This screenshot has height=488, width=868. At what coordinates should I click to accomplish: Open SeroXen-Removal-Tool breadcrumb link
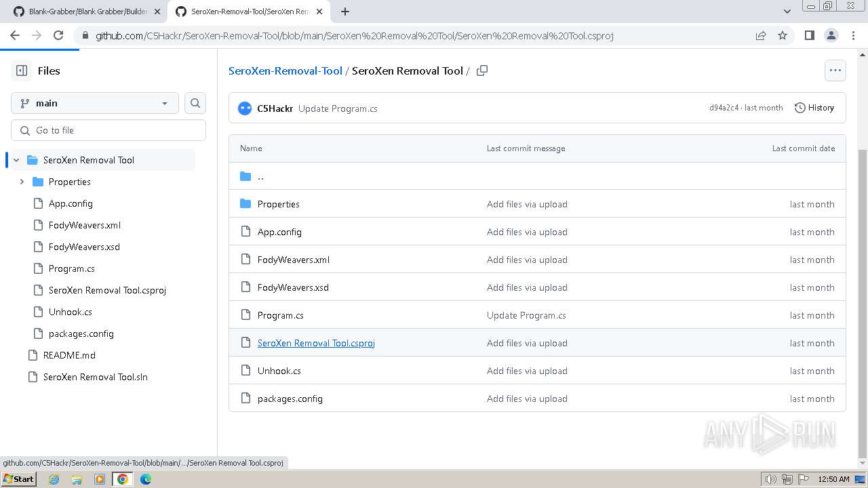(285, 70)
